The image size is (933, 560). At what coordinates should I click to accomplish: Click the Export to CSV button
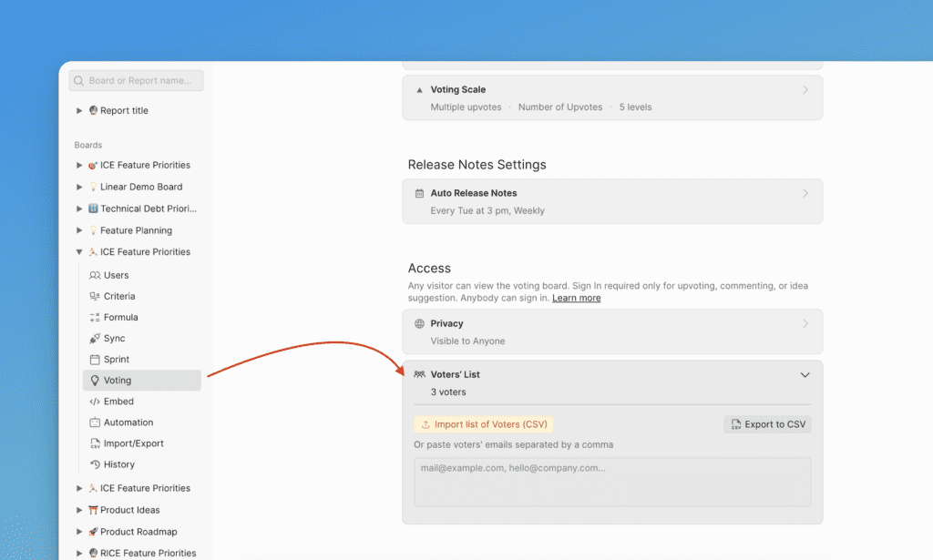pos(767,424)
